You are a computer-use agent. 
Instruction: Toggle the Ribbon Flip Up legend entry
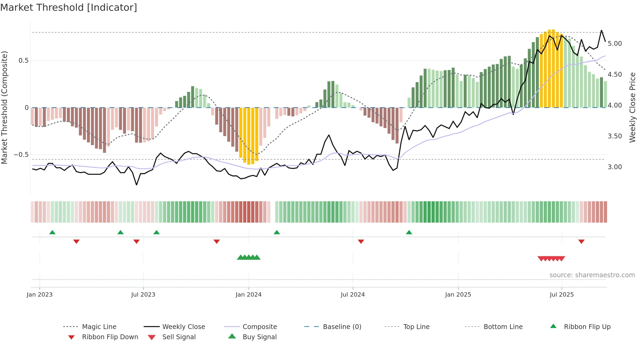[x=580, y=327]
